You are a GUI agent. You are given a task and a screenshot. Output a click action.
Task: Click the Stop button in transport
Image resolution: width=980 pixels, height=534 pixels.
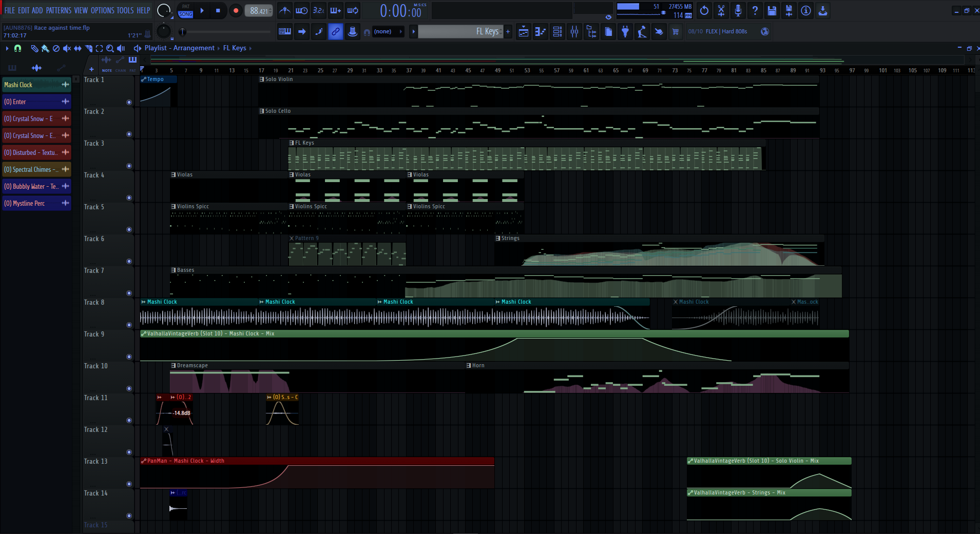(218, 11)
